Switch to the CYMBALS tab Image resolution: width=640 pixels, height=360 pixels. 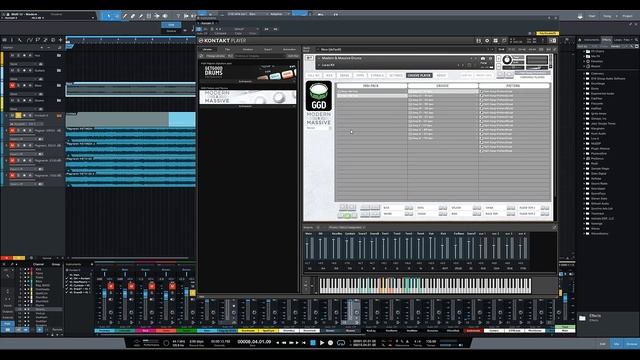pyautogui.click(x=377, y=76)
